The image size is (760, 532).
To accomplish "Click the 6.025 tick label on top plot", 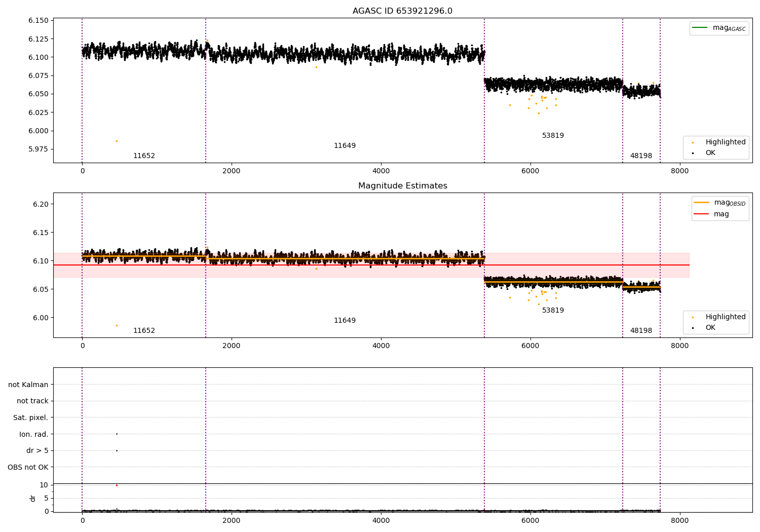I will 39,112.
